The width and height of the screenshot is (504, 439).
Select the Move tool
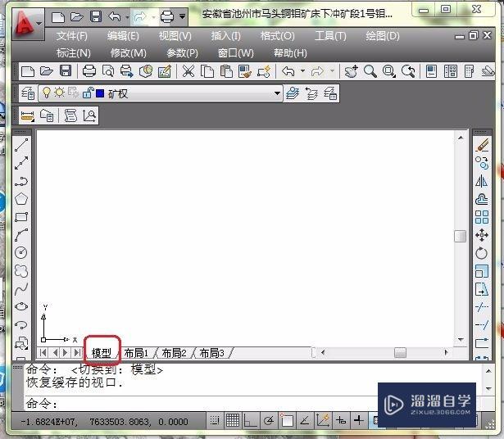tap(482, 235)
